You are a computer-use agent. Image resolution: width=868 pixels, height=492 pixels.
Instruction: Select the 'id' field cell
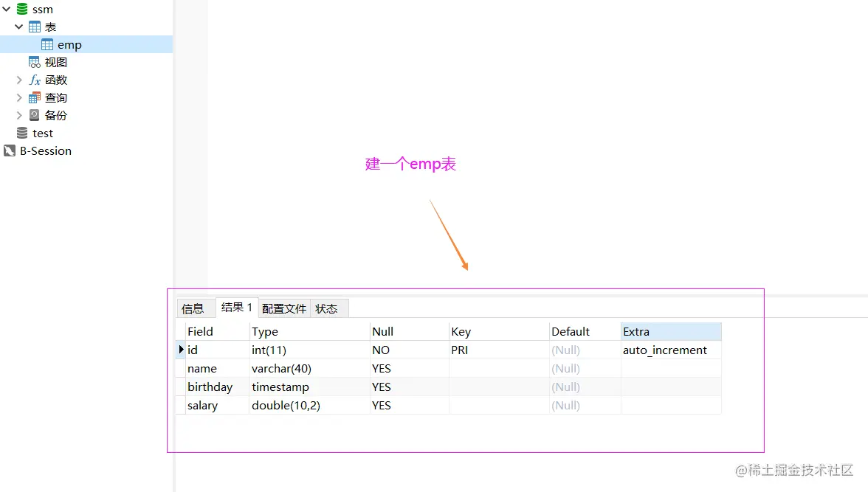[218, 350]
